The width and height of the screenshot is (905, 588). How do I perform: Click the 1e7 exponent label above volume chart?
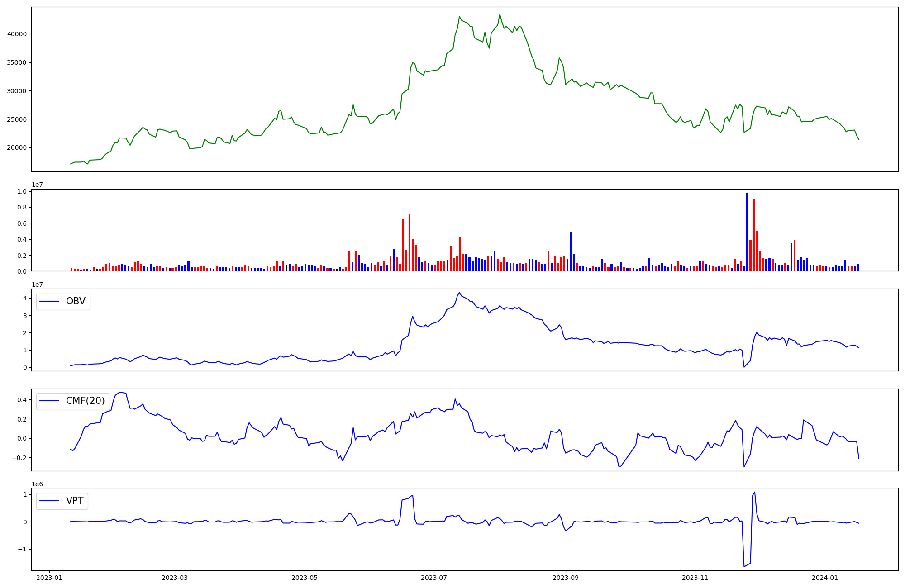[37, 185]
